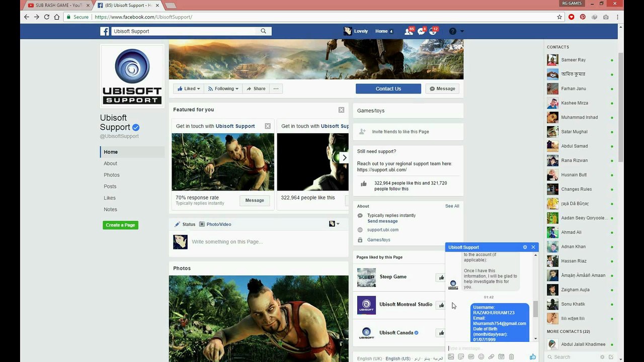Open the Help question mark icon
Viewport: 644px width, 362px height.
click(453, 31)
